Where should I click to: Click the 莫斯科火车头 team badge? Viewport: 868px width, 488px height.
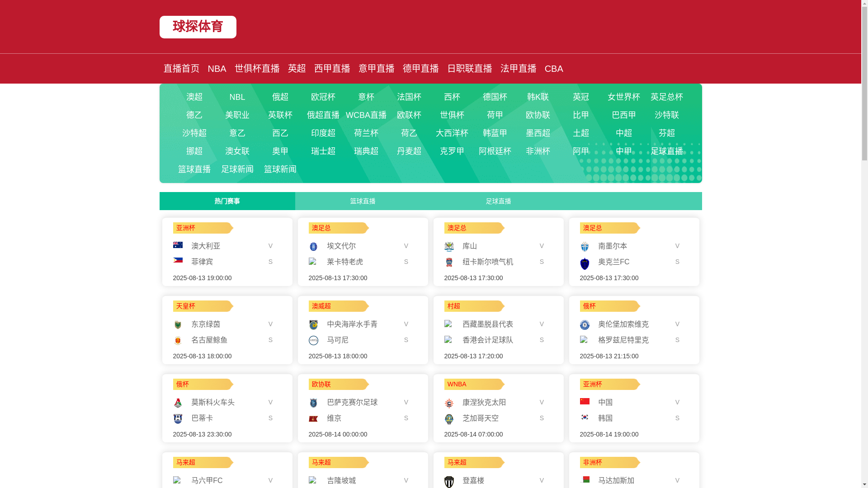178,403
